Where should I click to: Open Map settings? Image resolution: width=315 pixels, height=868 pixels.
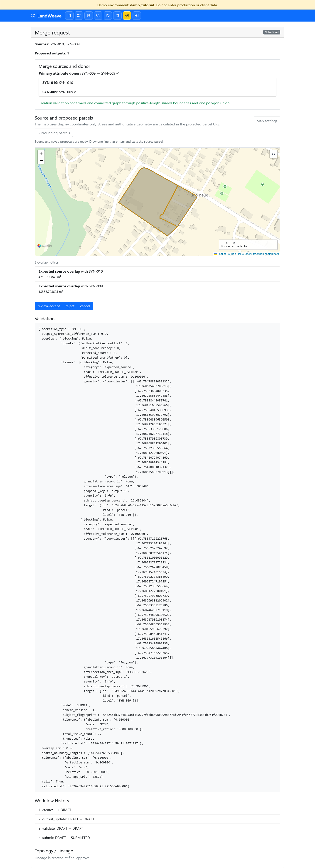267,121
